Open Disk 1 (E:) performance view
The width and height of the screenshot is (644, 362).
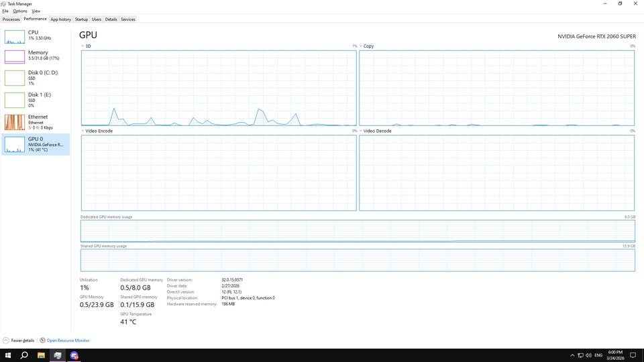tap(36, 100)
